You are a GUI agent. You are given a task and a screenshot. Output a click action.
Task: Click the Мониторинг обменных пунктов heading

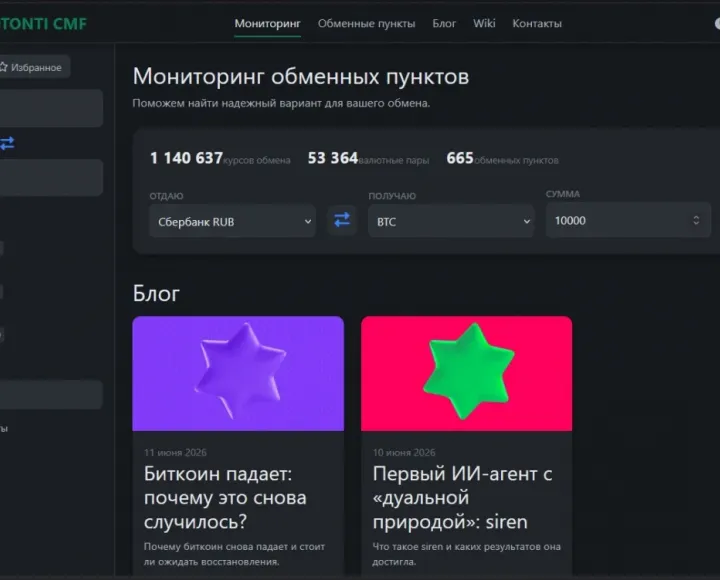[301, 76]
